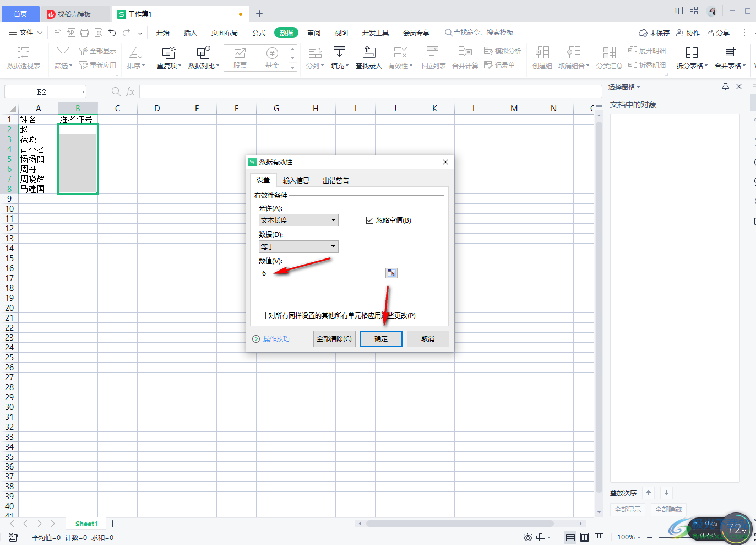Screen dimensions: 756x545
Task: Open the 记录单 record form
Action: 499,65
